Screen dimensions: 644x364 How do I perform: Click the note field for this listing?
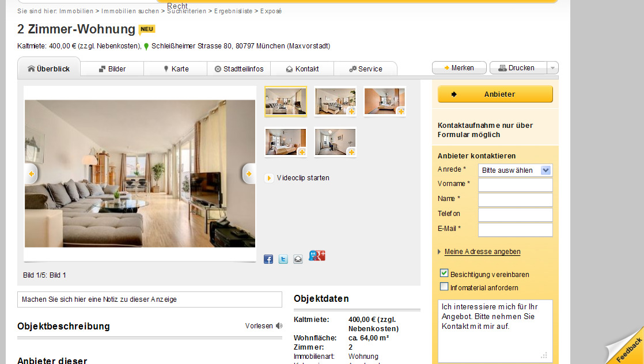[150, 299]
